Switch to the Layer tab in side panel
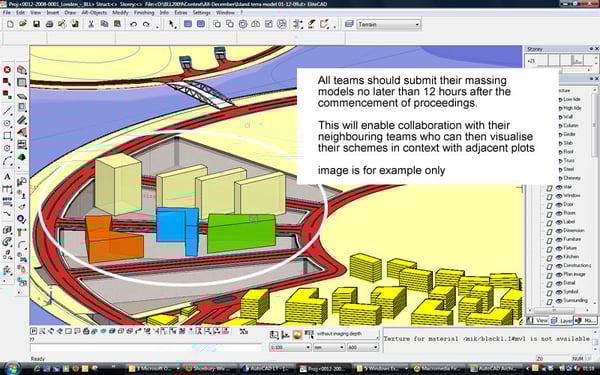 561,321
